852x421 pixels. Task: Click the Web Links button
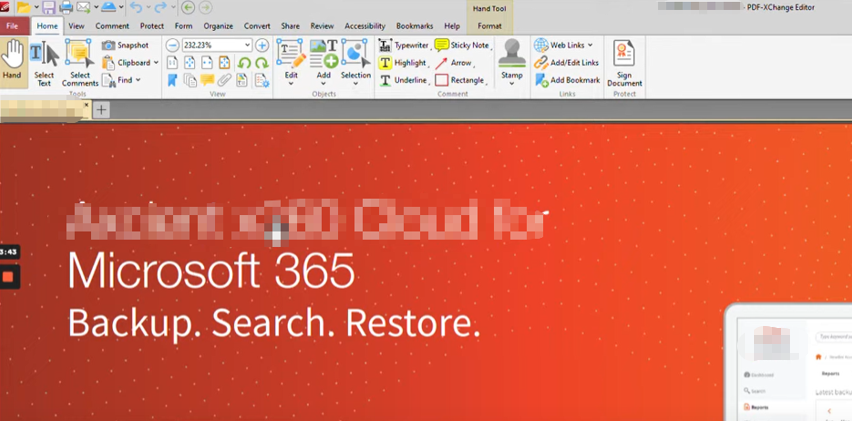pos(559,45)
